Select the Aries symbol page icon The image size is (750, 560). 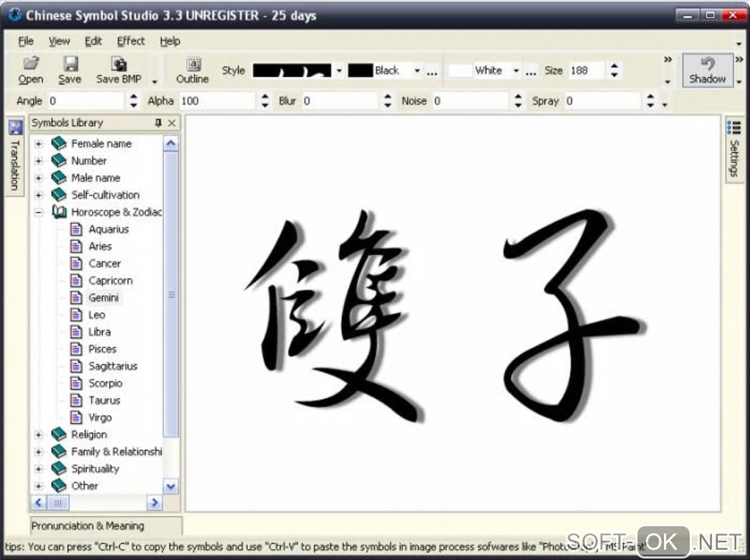click(x=76, y=246)
